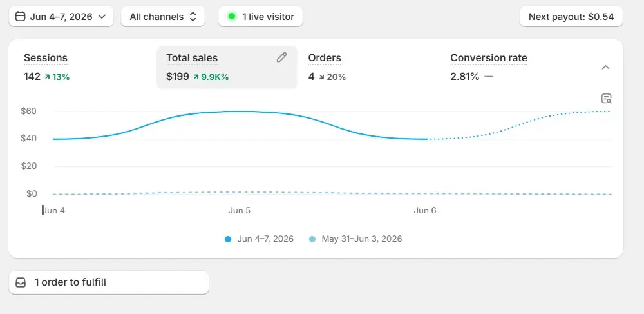644x314 pixels.
Task: Click the All channels up-down arrows icon
Action: [193, 17]
